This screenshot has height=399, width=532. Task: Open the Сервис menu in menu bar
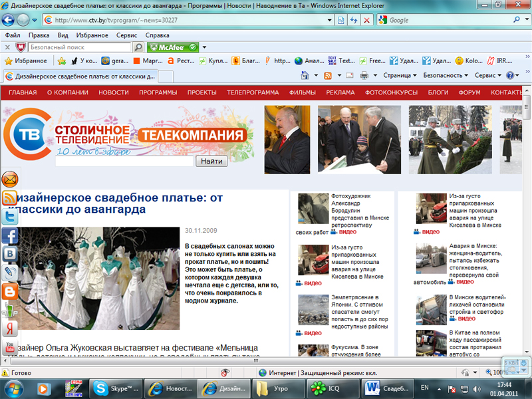[126, 35]
